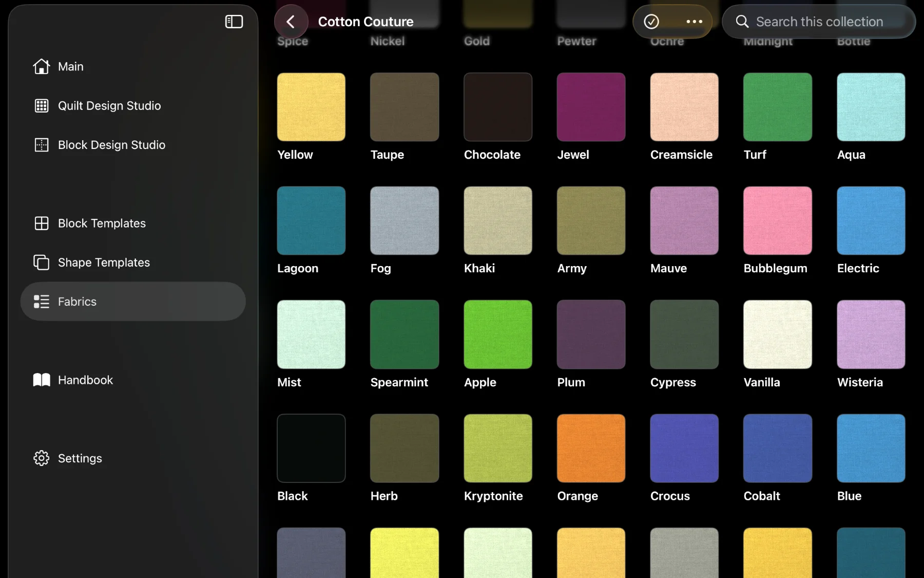The image size is (924, 578).
Task: Choose the Cypress fabric swatch
Action: (x=684, y=334)
